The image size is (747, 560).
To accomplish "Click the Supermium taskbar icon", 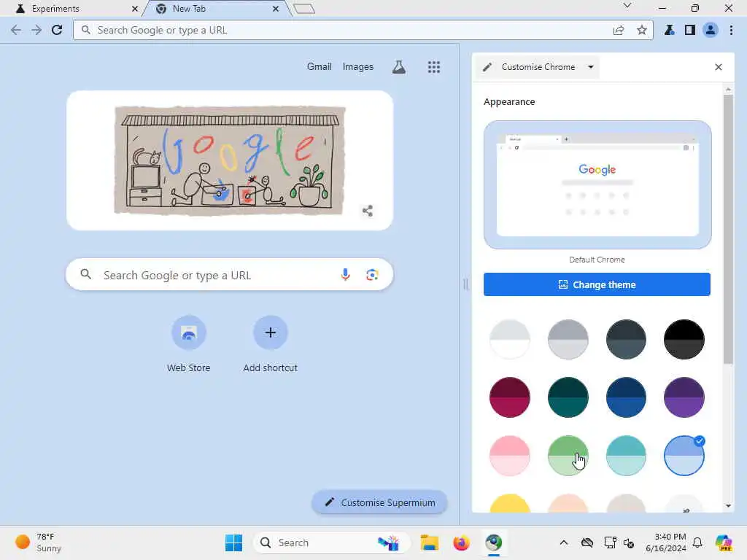I will (x=494, y=542).
